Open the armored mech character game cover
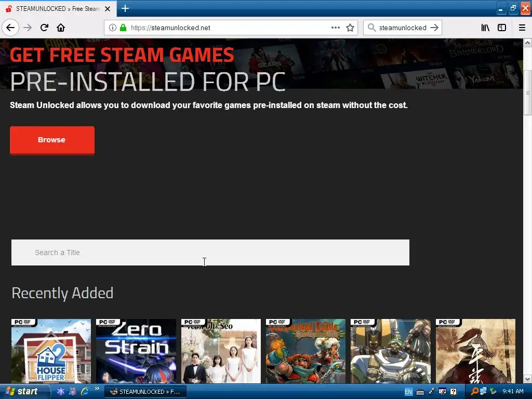 click(x=391, y=351)
